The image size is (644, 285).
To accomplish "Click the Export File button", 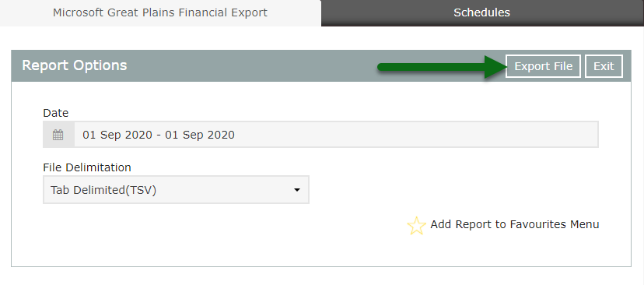I will (543, 66).
